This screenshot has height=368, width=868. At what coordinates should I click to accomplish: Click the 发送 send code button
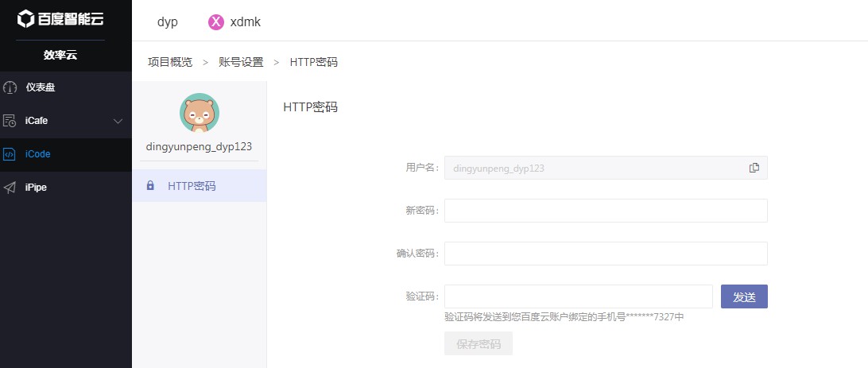click(744, 296)
